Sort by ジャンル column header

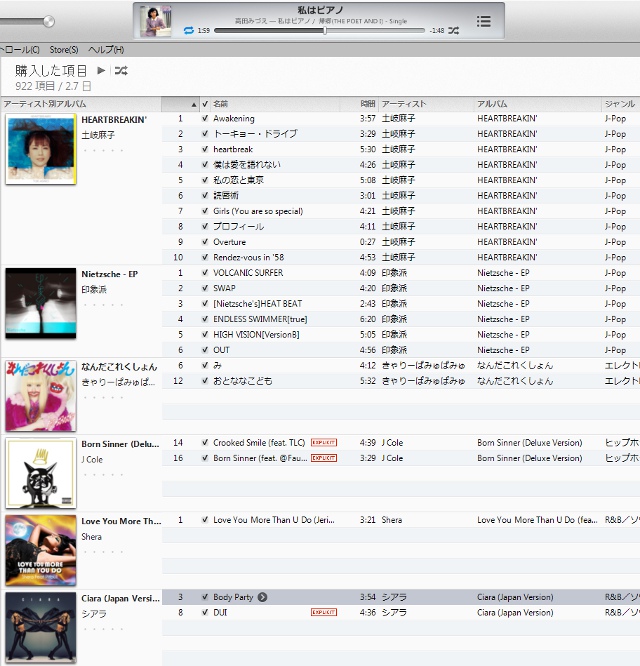pyautogui.click(x=620, y=104)
